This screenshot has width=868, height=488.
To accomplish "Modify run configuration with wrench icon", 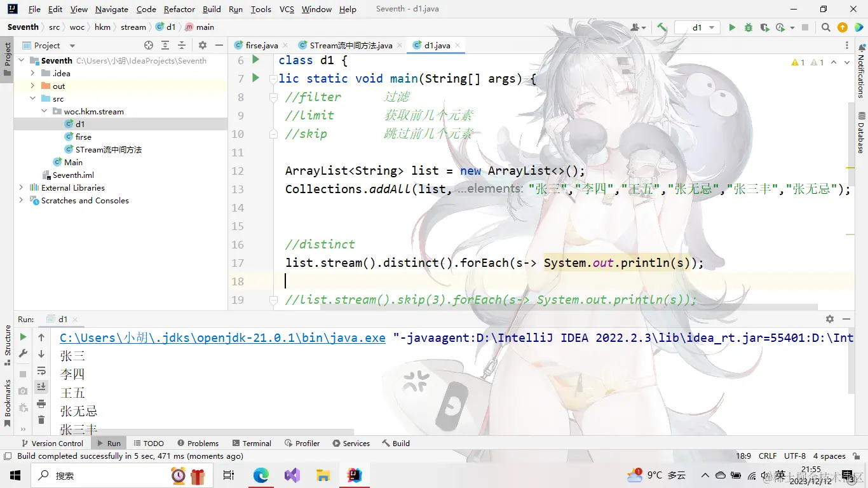I will click(23, 354).
